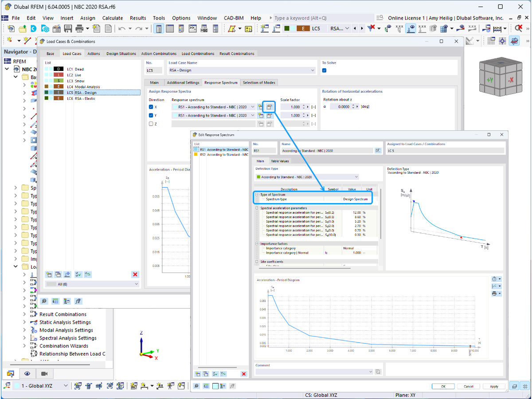Activate the Zoom magnifier icon below the list
The width and height of the screenshot is (532, 399).
coord(44,301)
